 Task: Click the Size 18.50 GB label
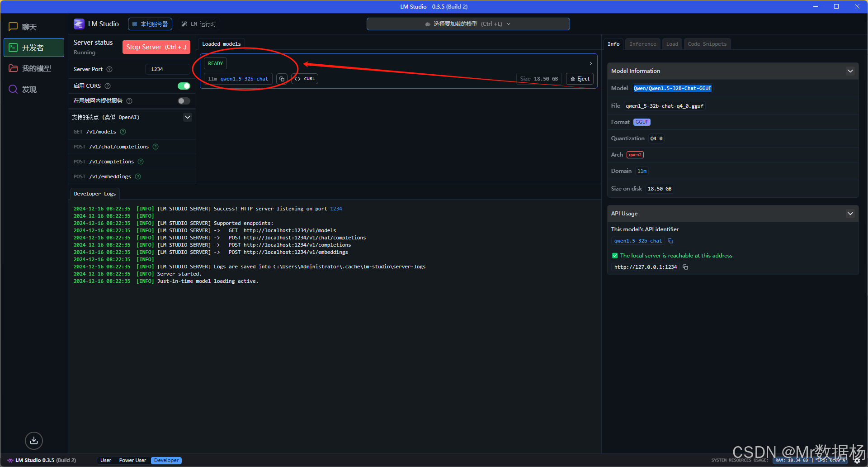[539, 79]
